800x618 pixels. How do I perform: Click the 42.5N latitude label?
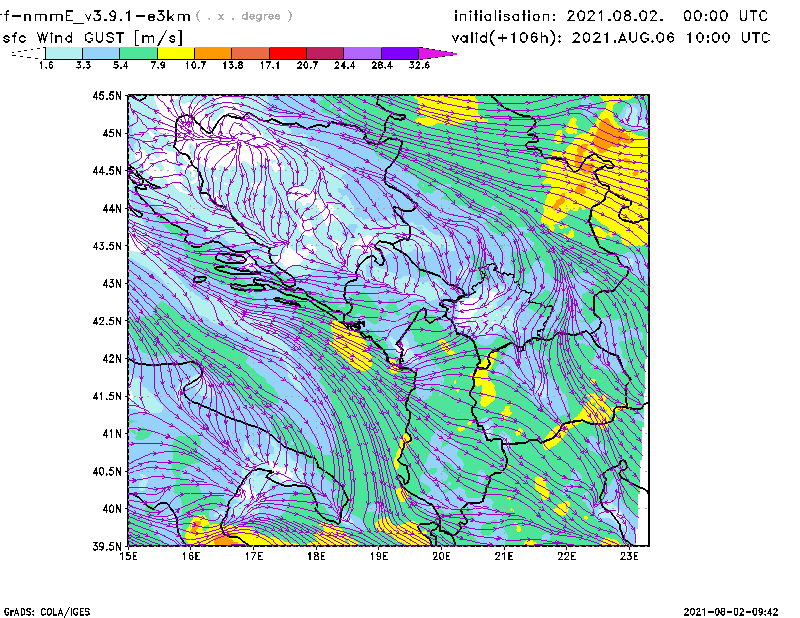click(107, 320)
